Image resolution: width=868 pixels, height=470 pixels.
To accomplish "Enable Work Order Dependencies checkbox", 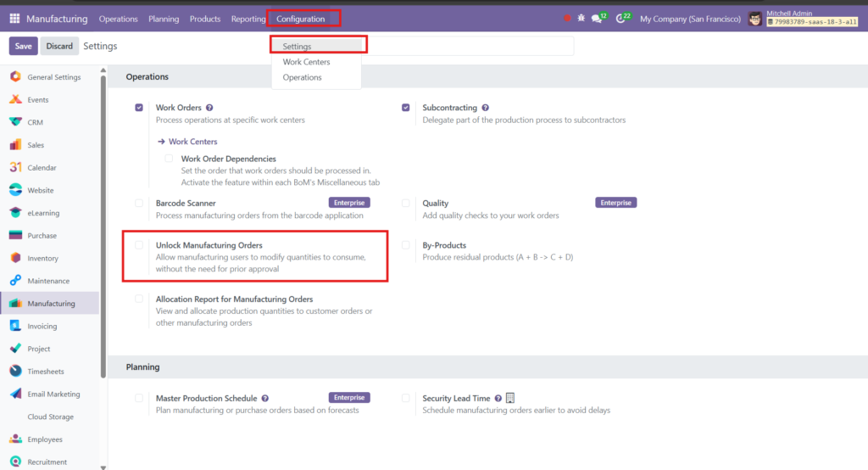I will [169, 159].
